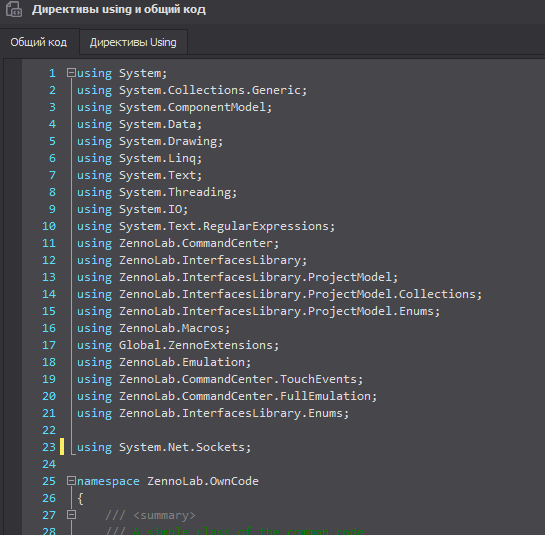Screen dimensions: 545x535
Task: Collapse the summary comment block at line 27
Action: 71,514
